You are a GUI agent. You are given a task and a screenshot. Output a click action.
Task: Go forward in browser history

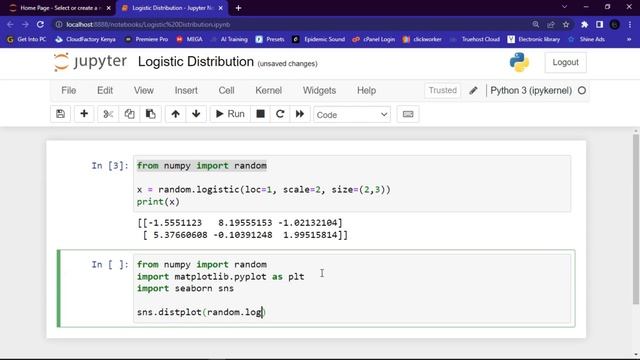25,24
